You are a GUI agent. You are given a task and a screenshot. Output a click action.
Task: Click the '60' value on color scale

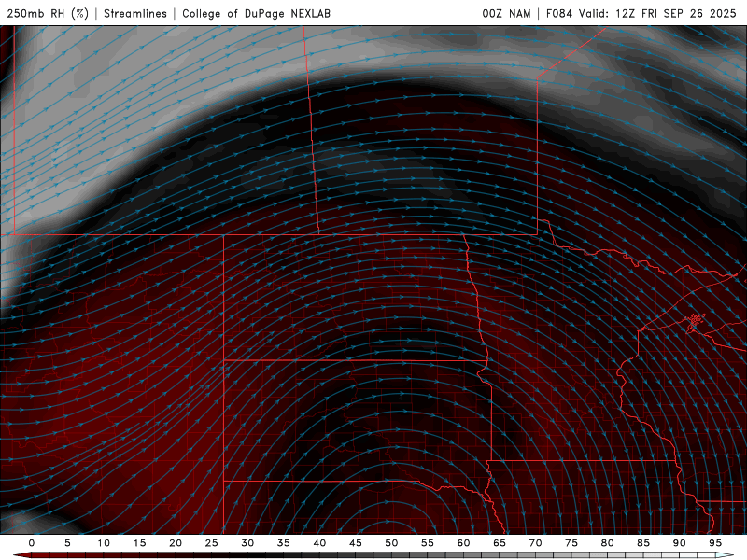pyautogui.click(x=463, y=543)
